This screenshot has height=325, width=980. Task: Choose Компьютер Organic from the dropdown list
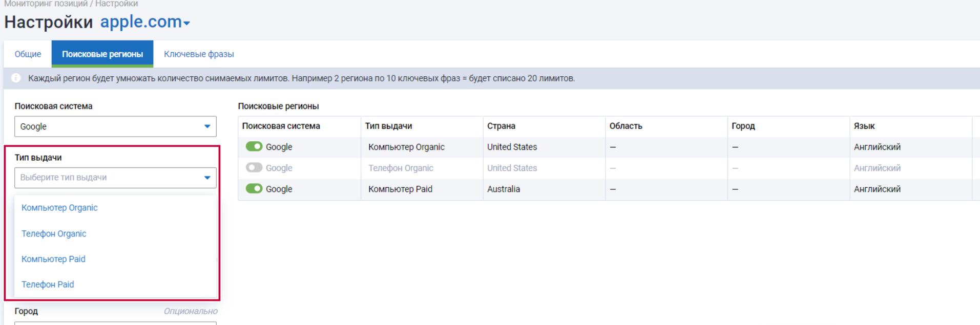click(59, 208)
